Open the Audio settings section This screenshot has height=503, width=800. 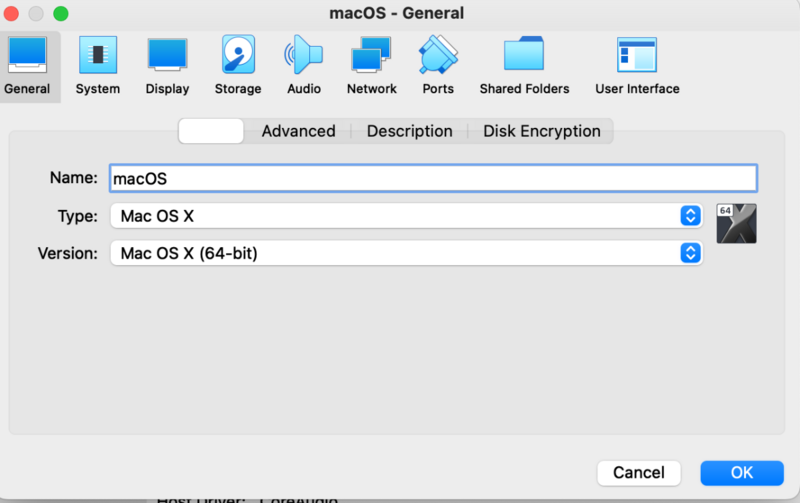point(304,66)
